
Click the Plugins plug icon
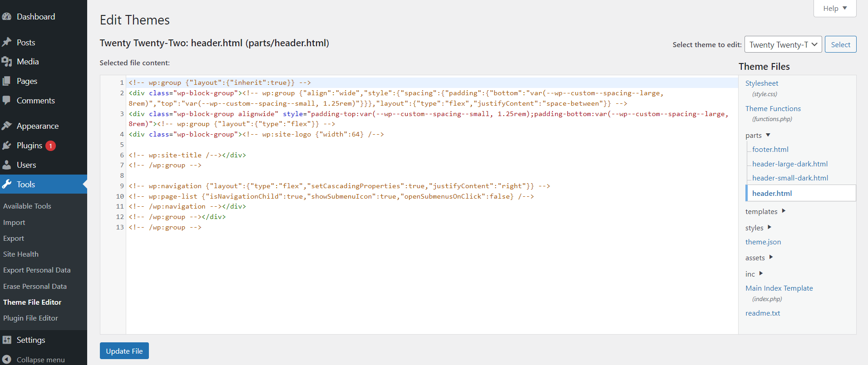pyautogui.click(x=6, y=146)
